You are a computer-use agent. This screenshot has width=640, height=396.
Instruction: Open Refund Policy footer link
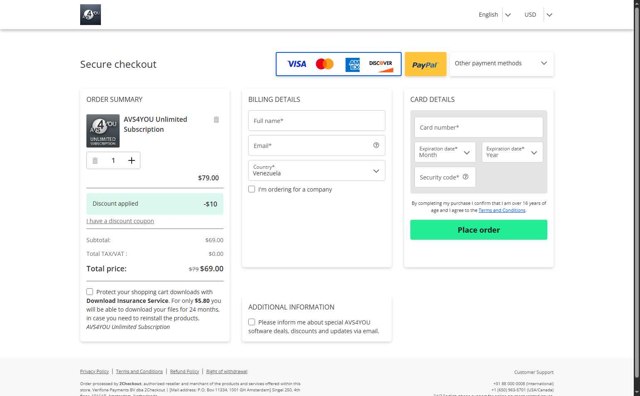coord(184,371)
